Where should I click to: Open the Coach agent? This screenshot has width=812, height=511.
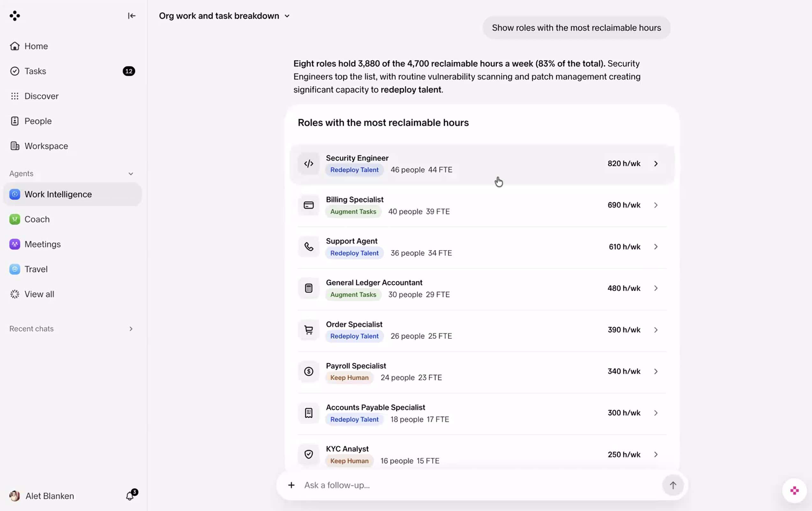[72, 219]
